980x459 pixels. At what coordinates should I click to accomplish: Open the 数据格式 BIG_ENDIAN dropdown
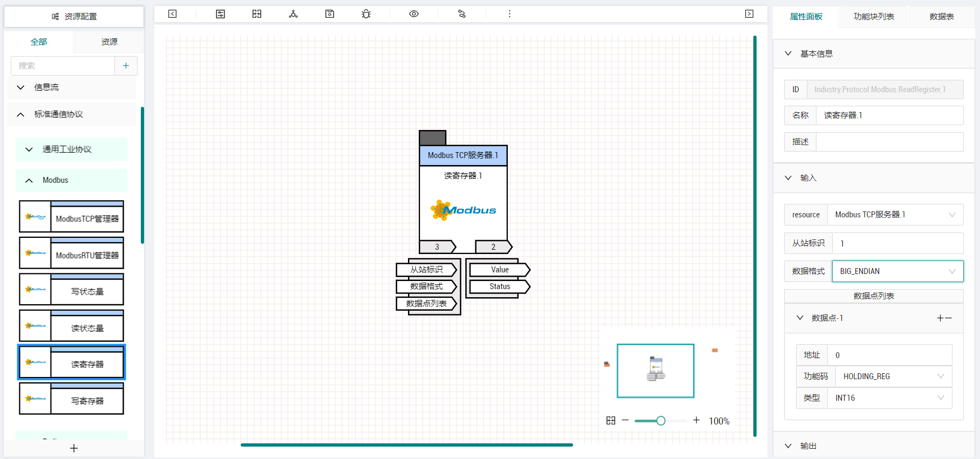tap(898, 271)
